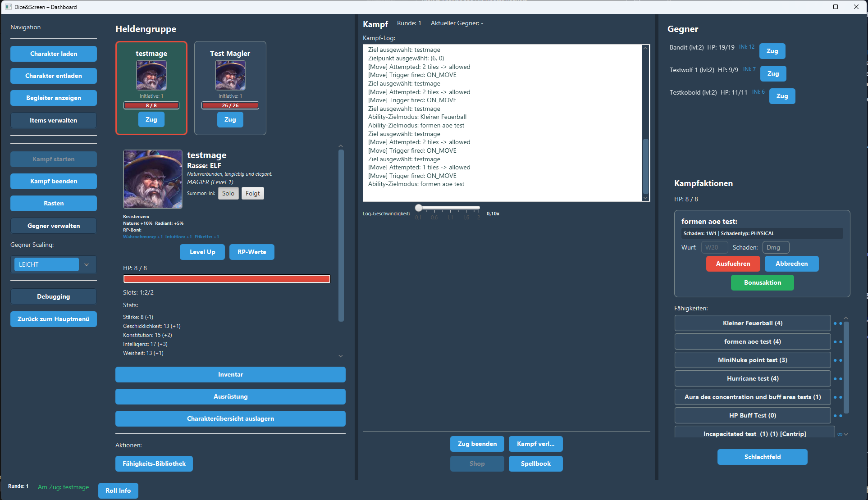Click large testmage character portrait
Screen dimensions: 868x500
coord(153,179)
